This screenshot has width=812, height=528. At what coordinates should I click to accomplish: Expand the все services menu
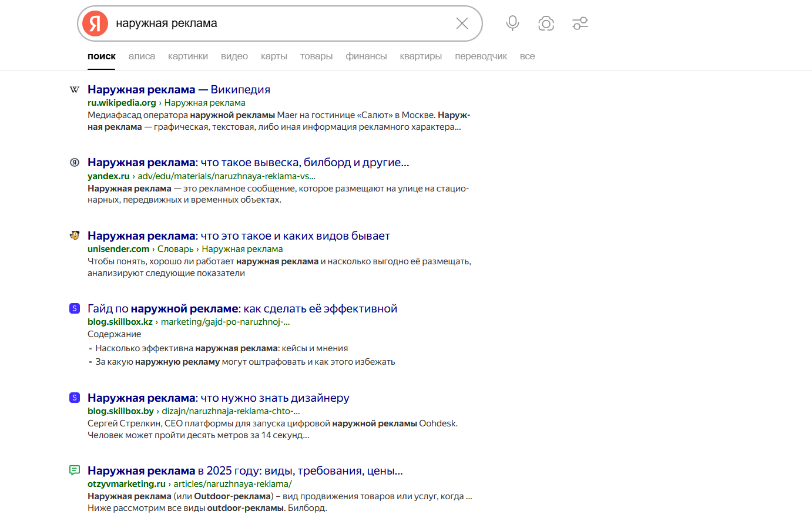pos(527,56)
